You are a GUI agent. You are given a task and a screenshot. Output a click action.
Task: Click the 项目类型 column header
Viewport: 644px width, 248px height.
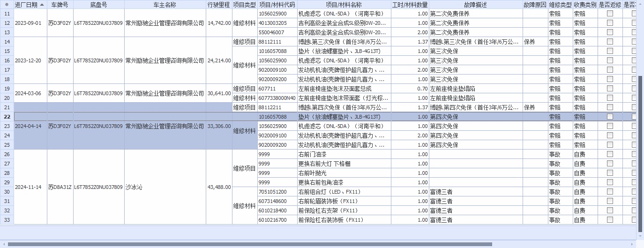pyautogui.click(x=245, y=5)
